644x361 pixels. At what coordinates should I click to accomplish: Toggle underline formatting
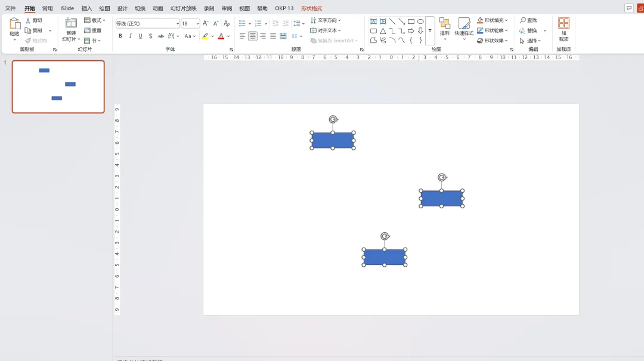[141, 36]
